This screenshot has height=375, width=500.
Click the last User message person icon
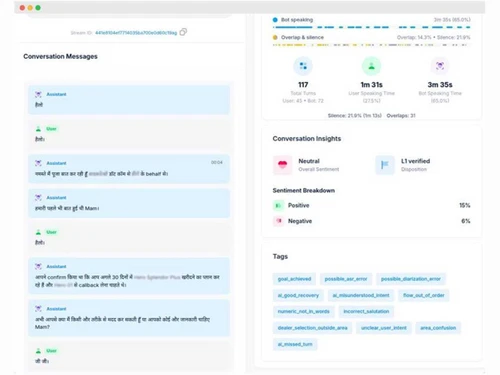(x=38, y=351)
